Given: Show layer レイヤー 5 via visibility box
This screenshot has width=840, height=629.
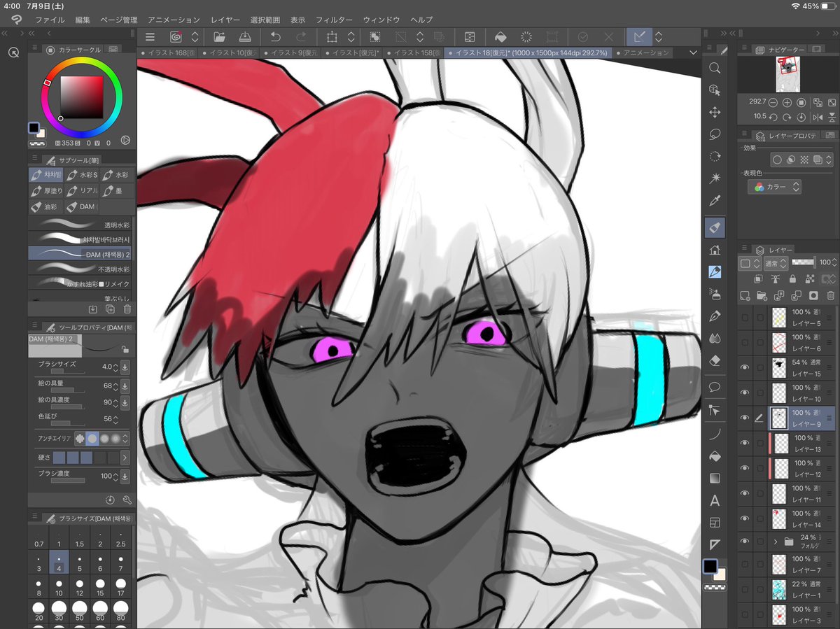Looking at the screenshot, I should coord(745,317).
